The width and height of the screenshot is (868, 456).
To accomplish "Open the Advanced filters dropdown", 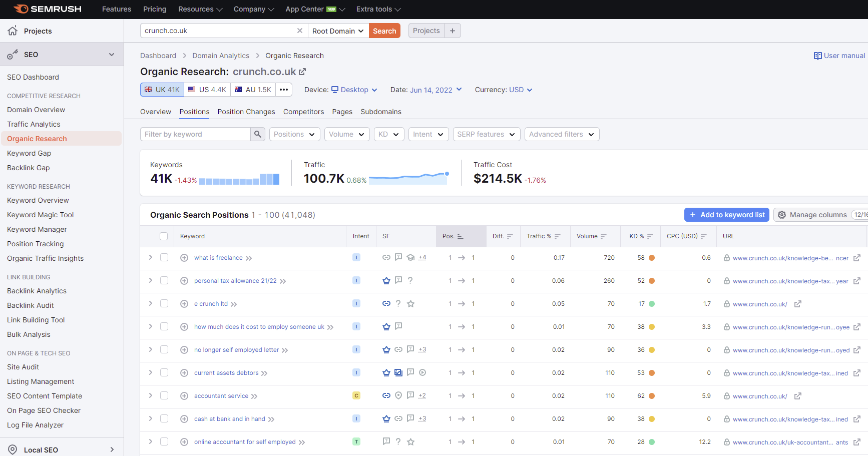I will [562, 134].
